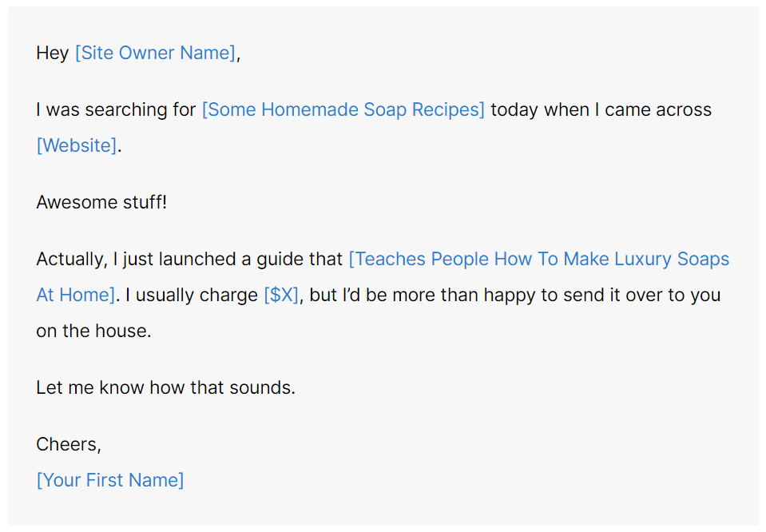Click the 'on the house.' line
766x532 pixels.
[x=93, y=331]
